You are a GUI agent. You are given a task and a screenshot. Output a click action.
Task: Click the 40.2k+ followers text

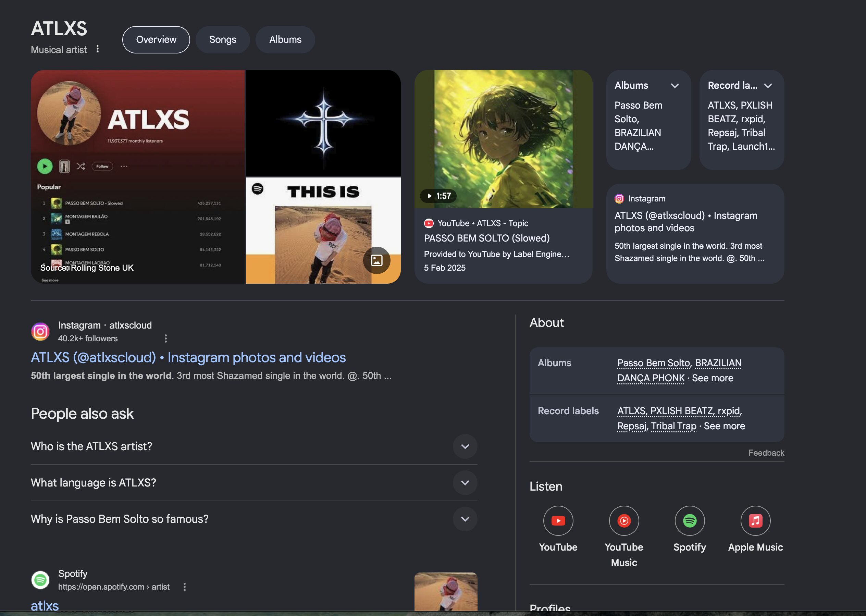pos(88,338)
